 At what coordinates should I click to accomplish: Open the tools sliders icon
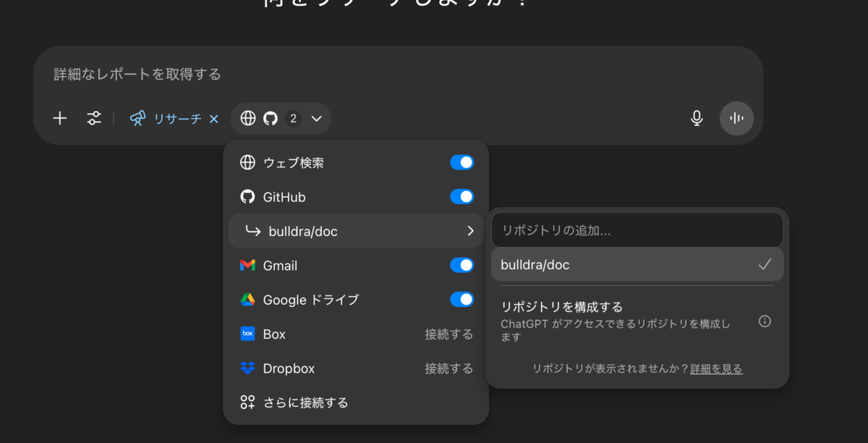(94, 119)
